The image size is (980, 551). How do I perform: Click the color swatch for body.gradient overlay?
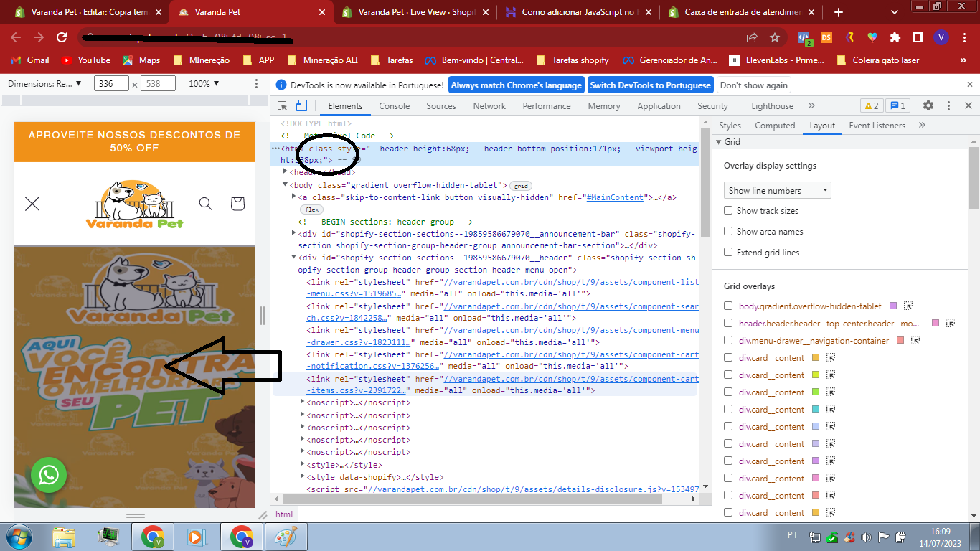[893, 306]
